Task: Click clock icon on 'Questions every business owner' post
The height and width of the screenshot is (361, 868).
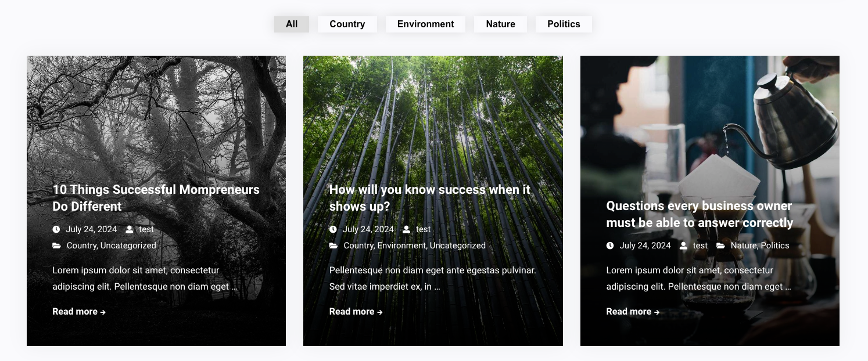Action: (x=610, y=246)
